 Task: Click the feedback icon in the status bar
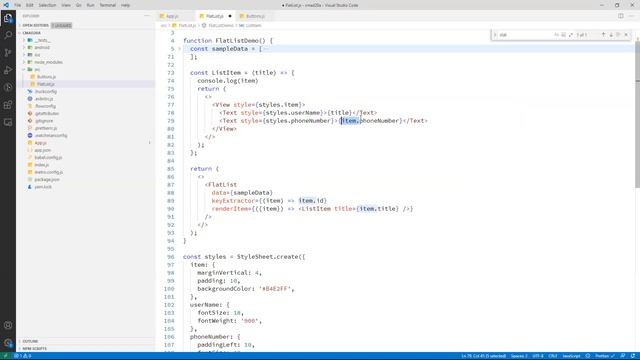coord(623,356)
